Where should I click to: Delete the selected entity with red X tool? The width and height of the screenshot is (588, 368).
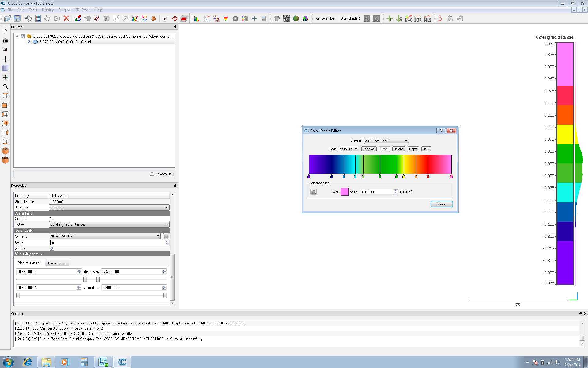tap(66, 18)
